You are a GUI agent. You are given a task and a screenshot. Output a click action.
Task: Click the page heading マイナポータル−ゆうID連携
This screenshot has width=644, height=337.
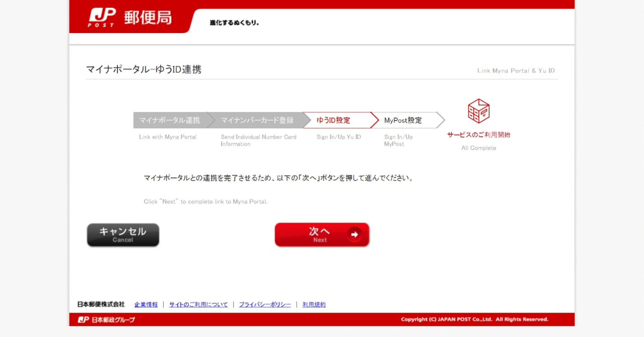point(143,69)
